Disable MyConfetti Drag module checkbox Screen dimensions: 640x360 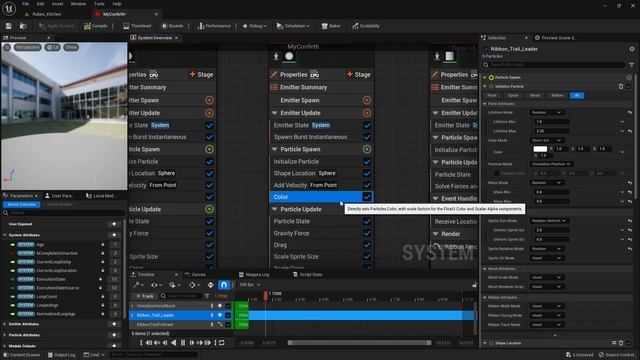point(367,245)
